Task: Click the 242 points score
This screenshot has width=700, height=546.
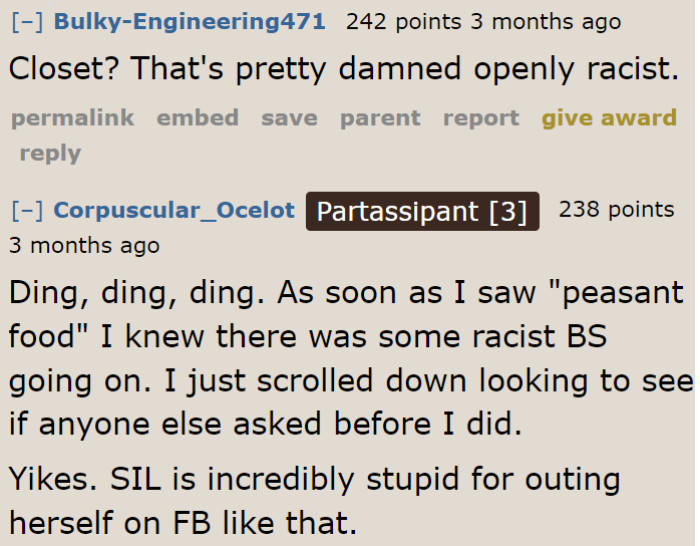Action: click(403, 22)
